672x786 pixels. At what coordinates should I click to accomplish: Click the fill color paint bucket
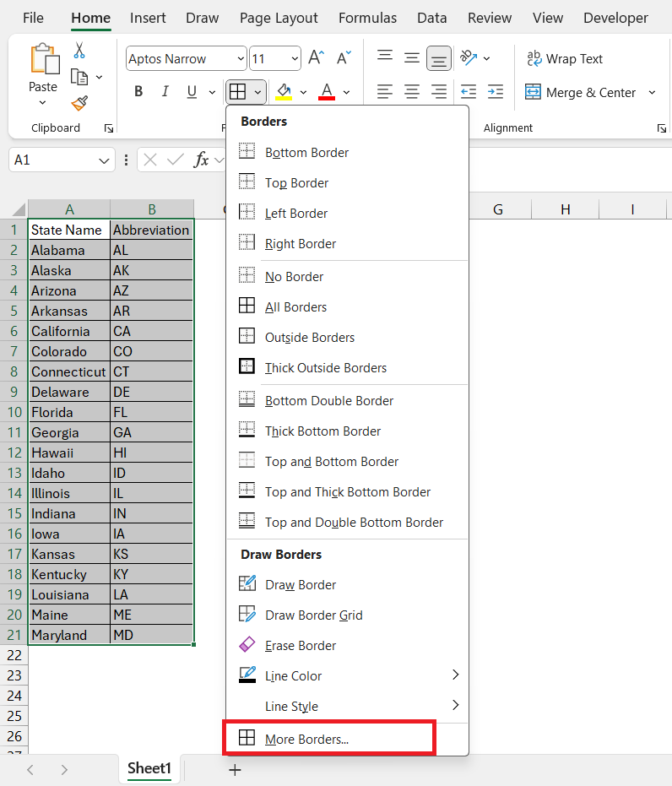(x=284, y=92)
